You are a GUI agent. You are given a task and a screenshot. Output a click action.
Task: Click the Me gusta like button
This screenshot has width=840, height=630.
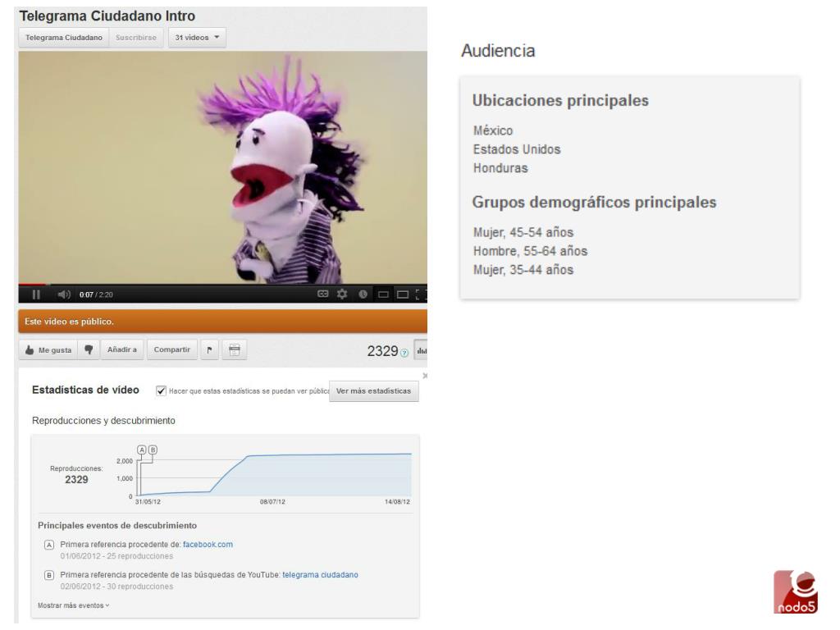pos(48,350)
